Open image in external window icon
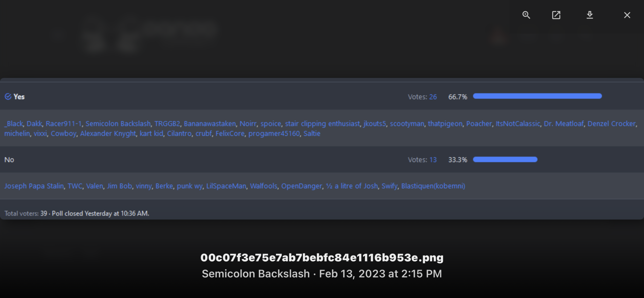 (556, 15)
